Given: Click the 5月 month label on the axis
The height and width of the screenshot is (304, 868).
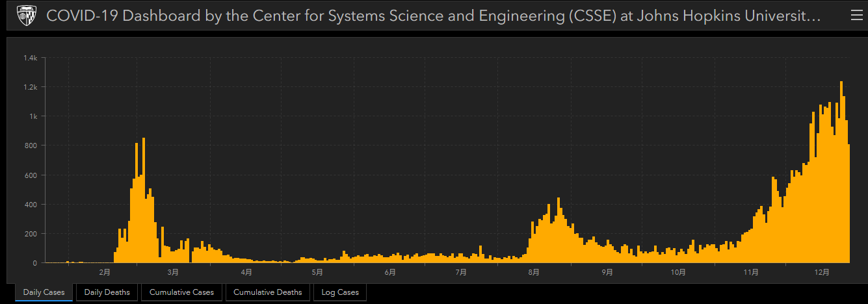Looking at the screenshot, I should tap(317, 272).
